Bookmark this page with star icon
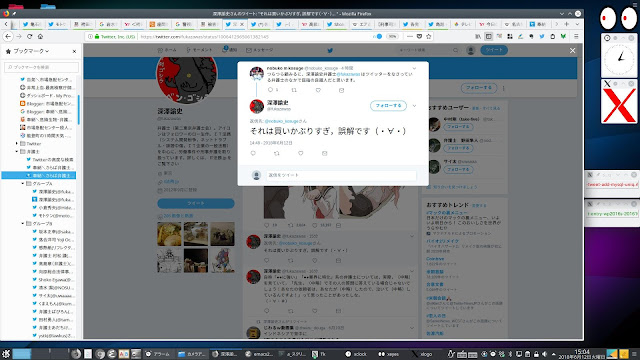The image size is (640, 360). pos(429,36)
